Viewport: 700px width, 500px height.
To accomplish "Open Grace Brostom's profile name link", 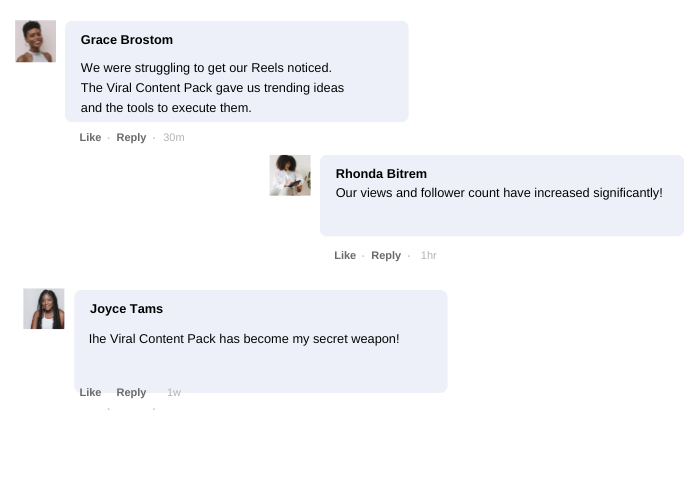I will (x=127, y=40).
